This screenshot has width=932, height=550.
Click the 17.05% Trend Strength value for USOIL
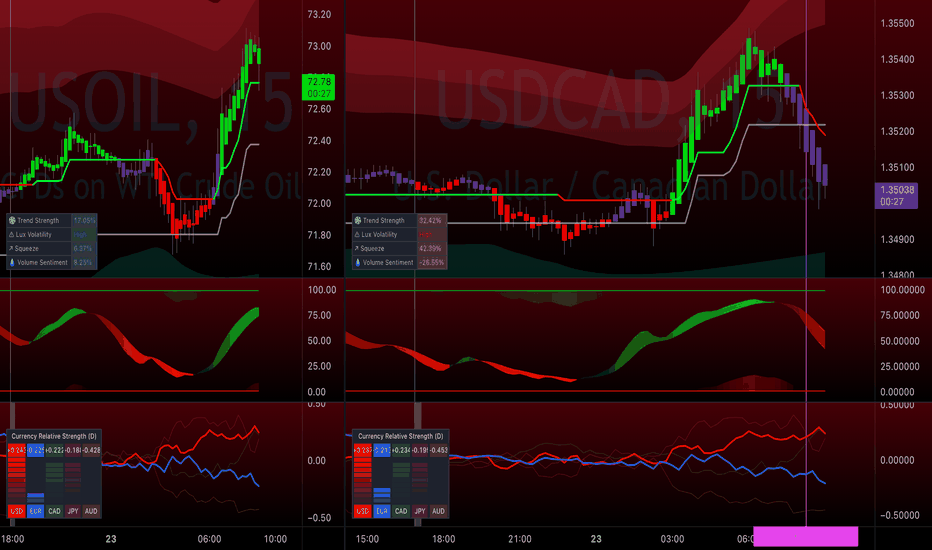pyautogui.click(x=84, y=221)
